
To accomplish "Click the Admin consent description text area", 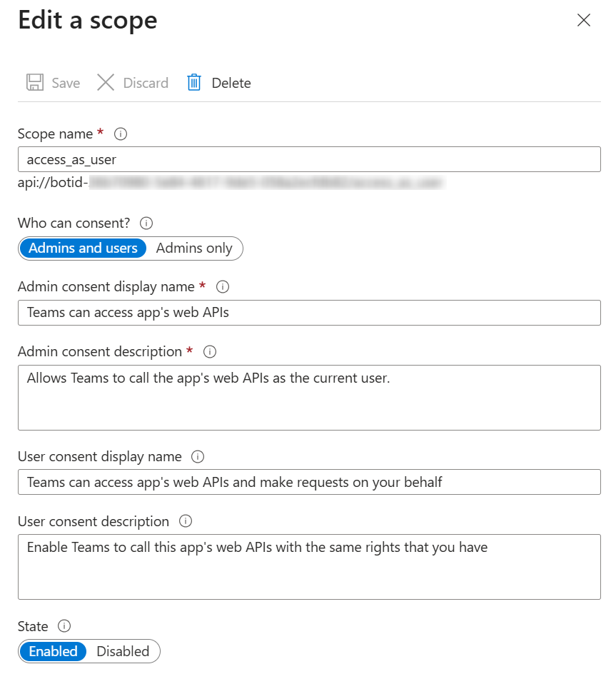I will tap(308, 398).
